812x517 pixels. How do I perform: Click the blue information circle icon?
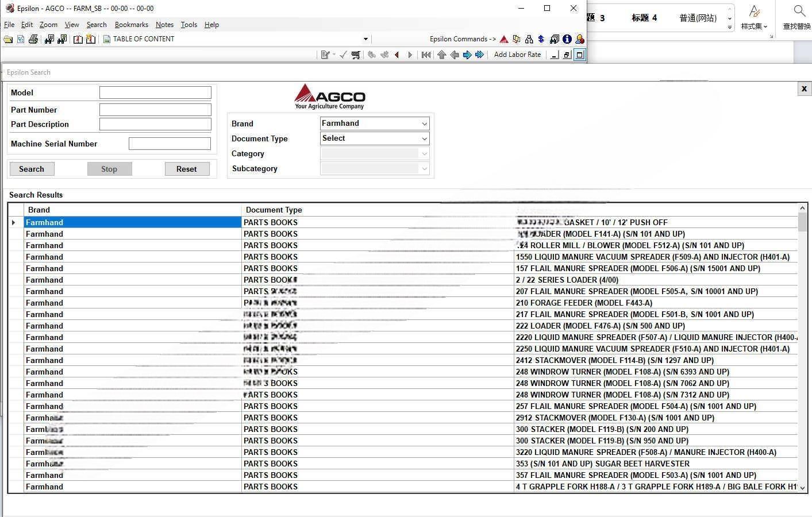click(x=567, y=39)
